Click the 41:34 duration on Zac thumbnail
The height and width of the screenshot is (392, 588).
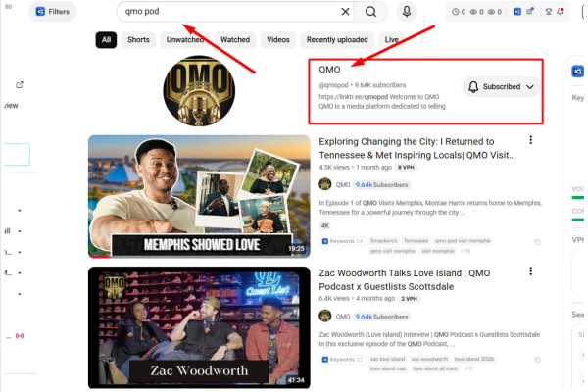coord(296,380)
